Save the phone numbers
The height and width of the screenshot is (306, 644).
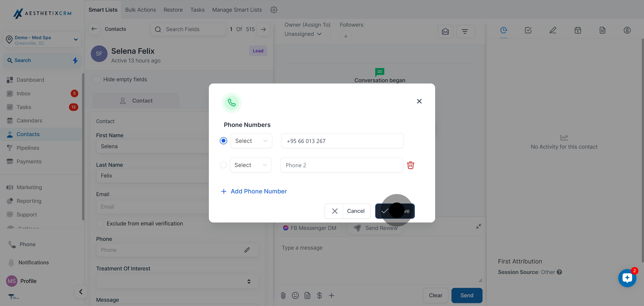tap(395, 211)
